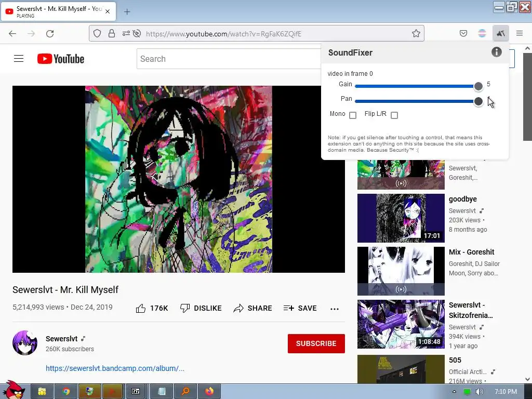Screen dimensions: 532x399
Task: Click the browser forward arrow
Action: tap(31, 34)
